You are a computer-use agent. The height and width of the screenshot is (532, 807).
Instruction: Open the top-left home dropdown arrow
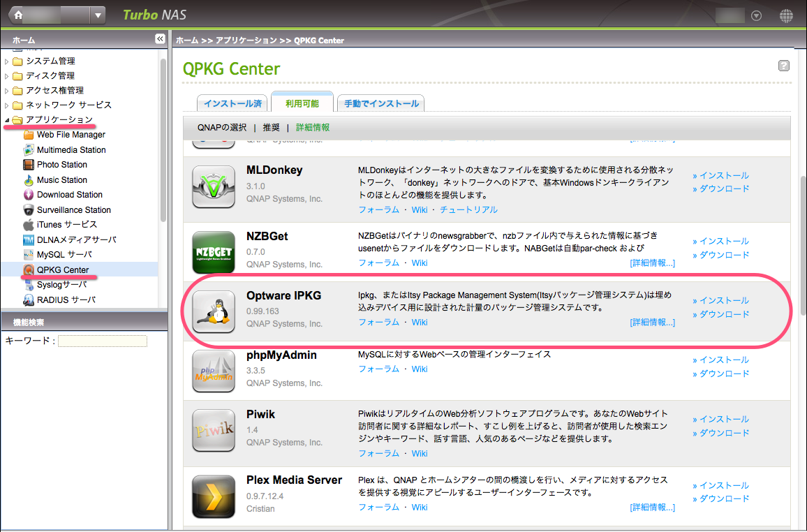coord(98,15)
